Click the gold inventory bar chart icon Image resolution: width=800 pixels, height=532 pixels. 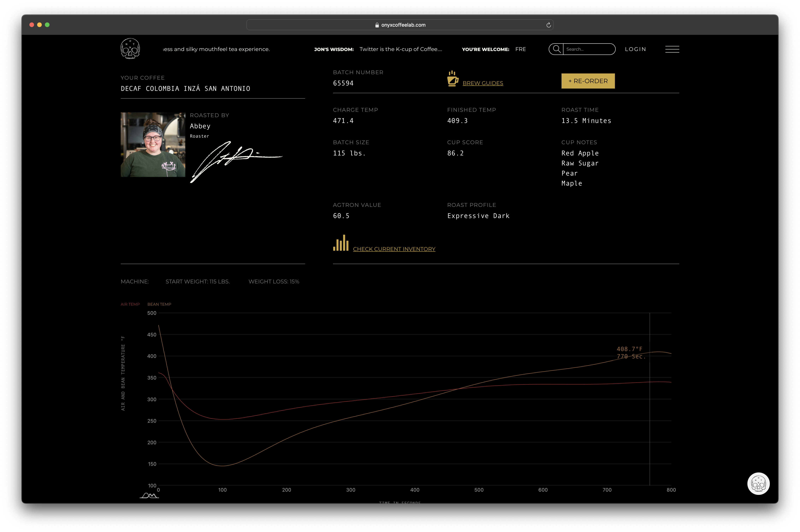(341, 243)
